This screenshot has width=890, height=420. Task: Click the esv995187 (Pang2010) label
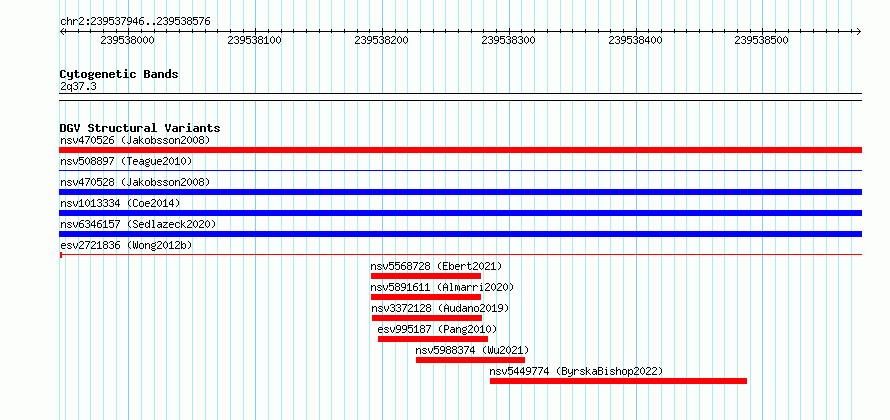click(x=437, y=329)
